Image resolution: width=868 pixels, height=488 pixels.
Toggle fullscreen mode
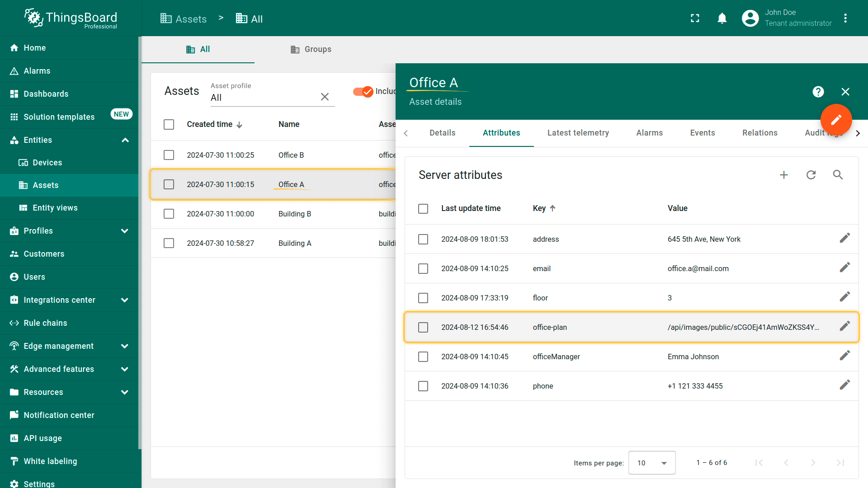point(695,18)
